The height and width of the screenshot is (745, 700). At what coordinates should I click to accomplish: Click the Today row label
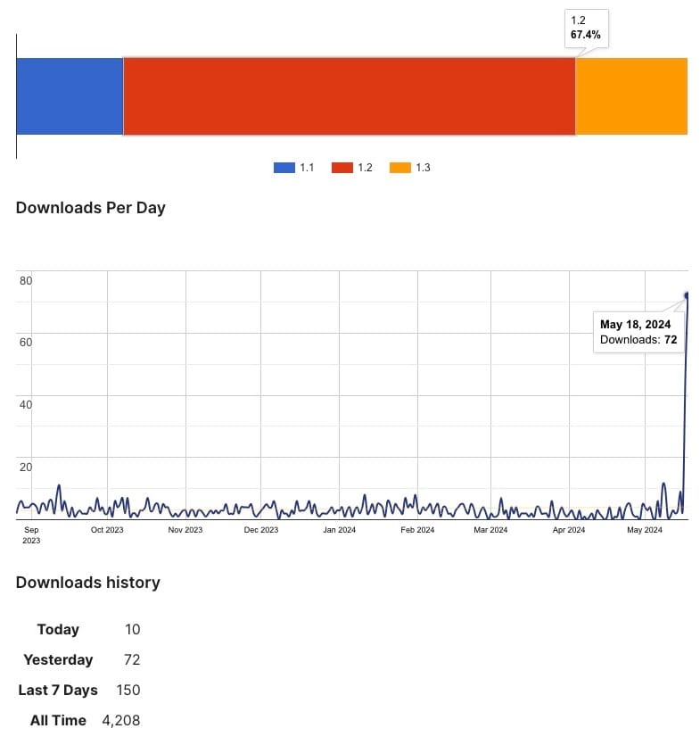click(58, 630)
